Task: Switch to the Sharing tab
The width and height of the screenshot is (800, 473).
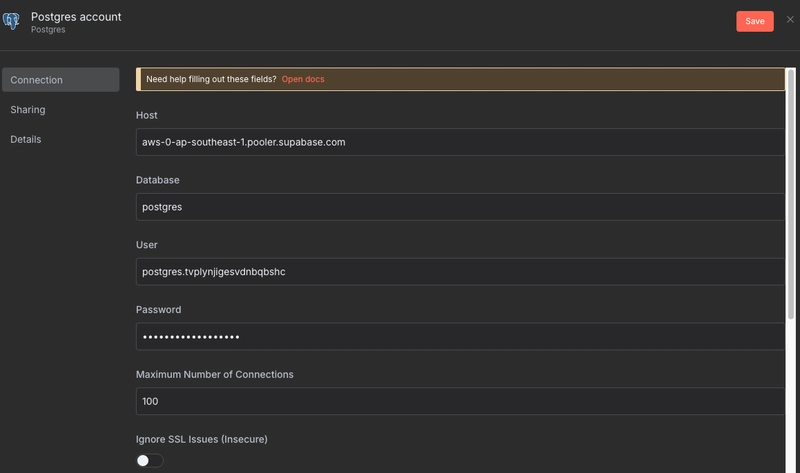Action: tap(28, 110)
